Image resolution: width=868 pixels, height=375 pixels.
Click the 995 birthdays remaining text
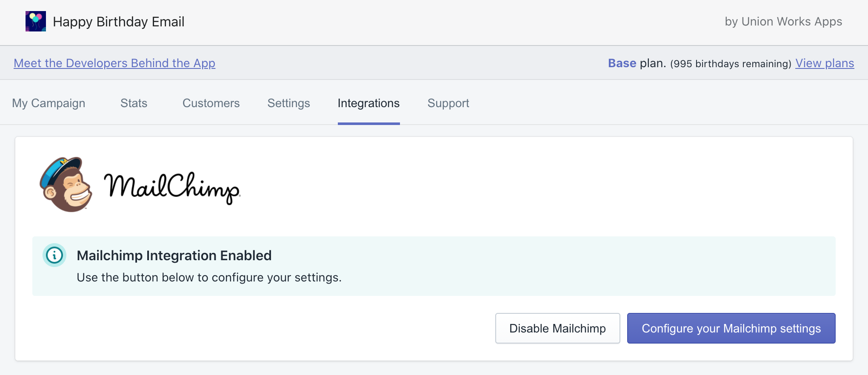pyautogui.click(x=731, y=64)
